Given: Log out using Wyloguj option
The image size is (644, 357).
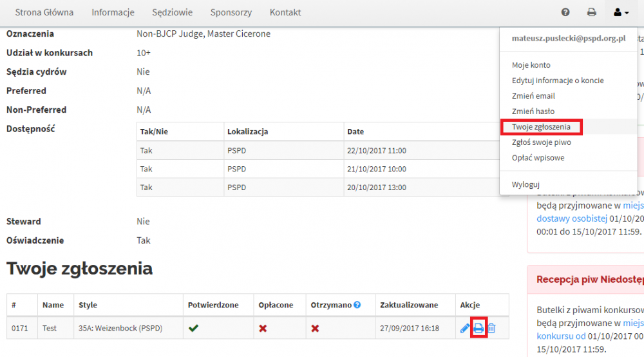Looking at the screenshot, I should pyautogui.click(x=526, y=184).
